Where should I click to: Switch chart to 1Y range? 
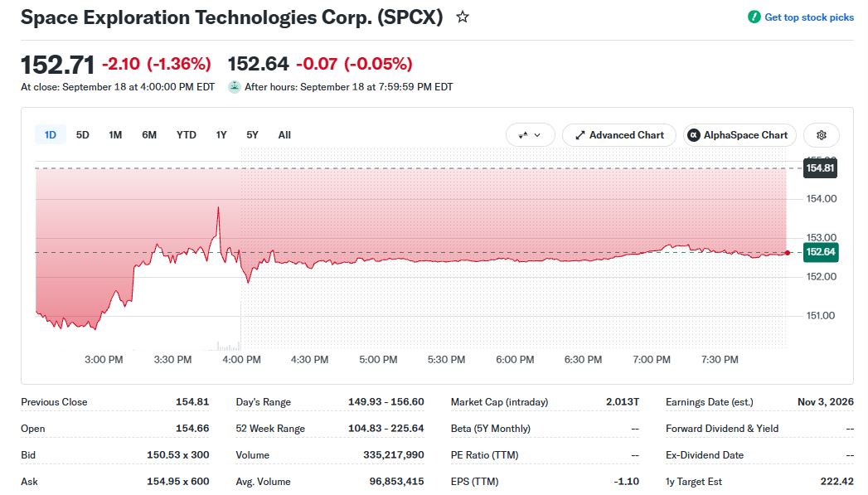coord(221,135)
